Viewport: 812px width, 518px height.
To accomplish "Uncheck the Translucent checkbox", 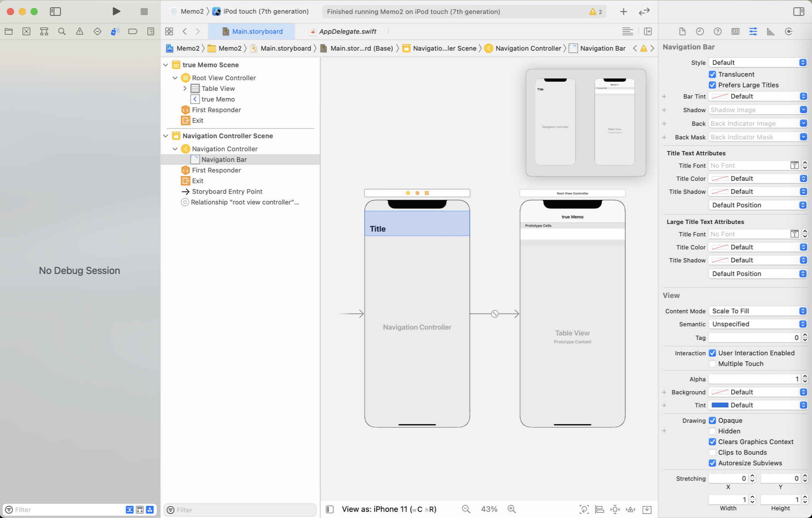I will tap(712, 74).
